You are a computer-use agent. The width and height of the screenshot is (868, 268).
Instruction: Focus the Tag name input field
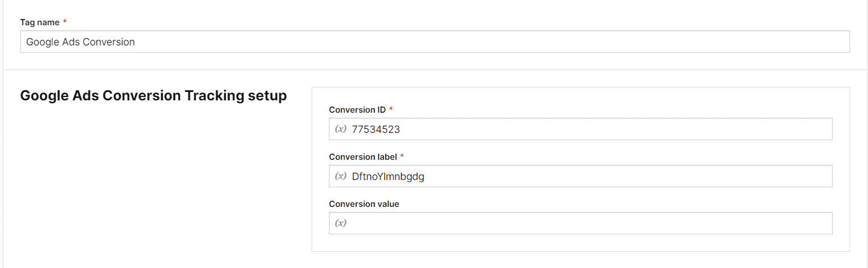coord(435,41)
